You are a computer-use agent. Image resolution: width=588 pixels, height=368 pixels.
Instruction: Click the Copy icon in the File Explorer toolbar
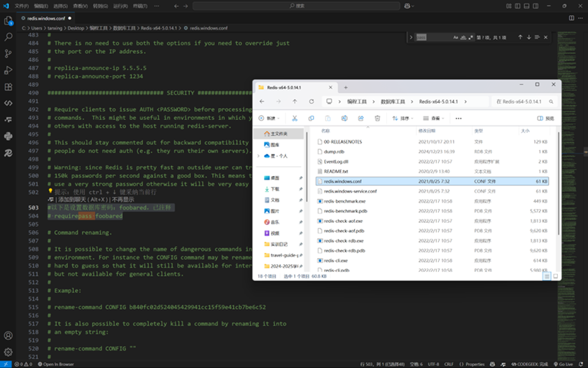coord(311,118)
